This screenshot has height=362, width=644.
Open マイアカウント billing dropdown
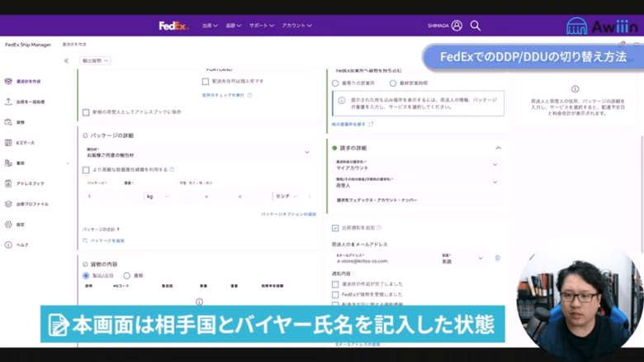coord(417,165)
